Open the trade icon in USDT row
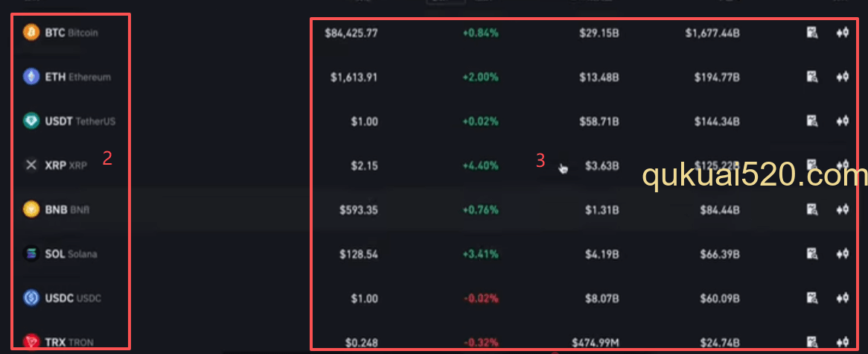The image size is (868, 354). click(x=842, y=121)
